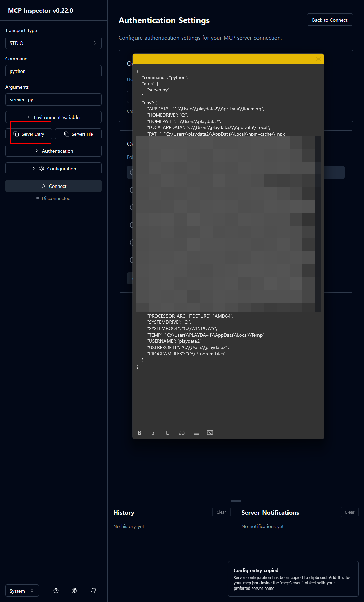Click the "USERNAME": "playdata2" line in note

(x=175, y=341)
